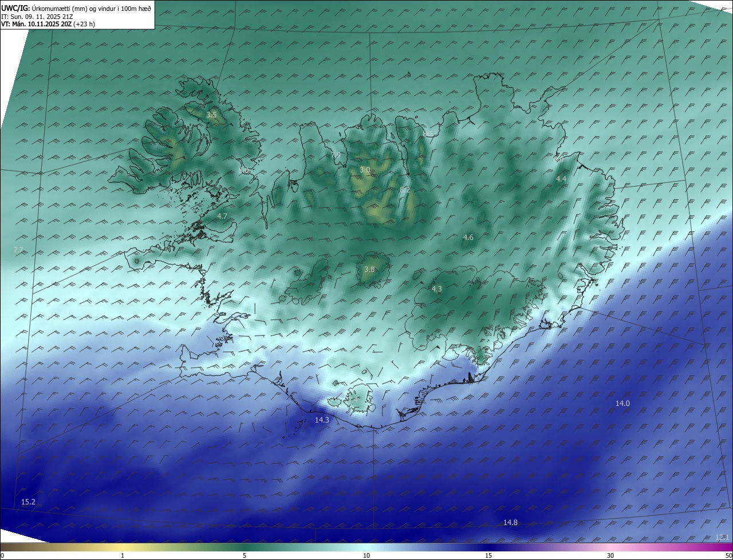Click the 5 tick on the color scale
733x560 pixels.
click(x=245, y=556)
